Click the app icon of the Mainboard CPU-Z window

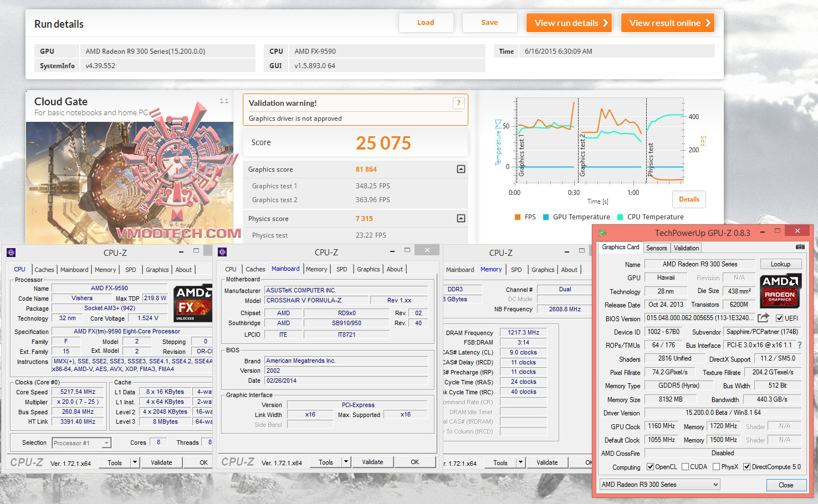click(222, 252)
